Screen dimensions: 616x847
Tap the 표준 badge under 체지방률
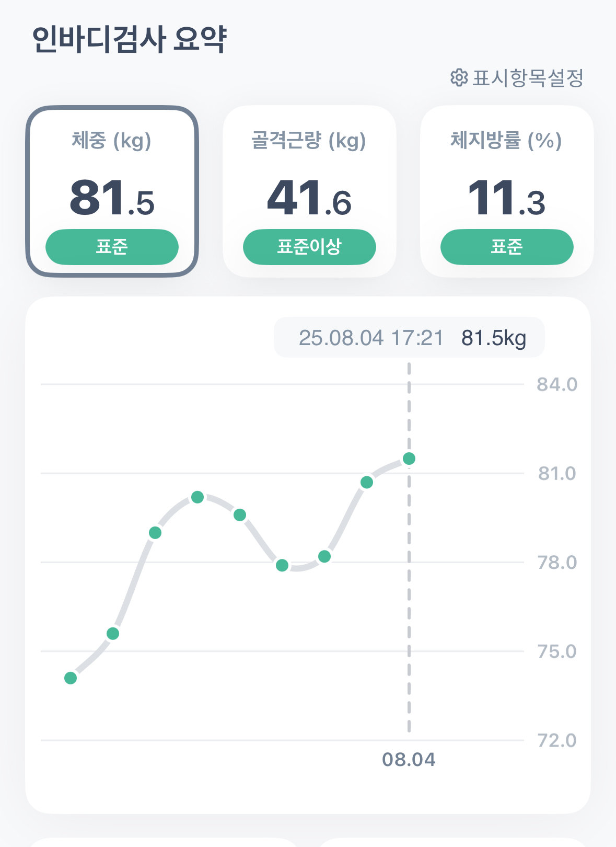pos(507,247)
